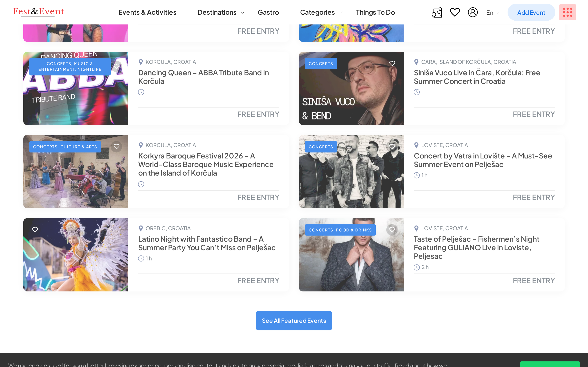The width and height of the screenshot is (588, 367).
Task: Click the Fest&Event logo
Action: [38, 11]
